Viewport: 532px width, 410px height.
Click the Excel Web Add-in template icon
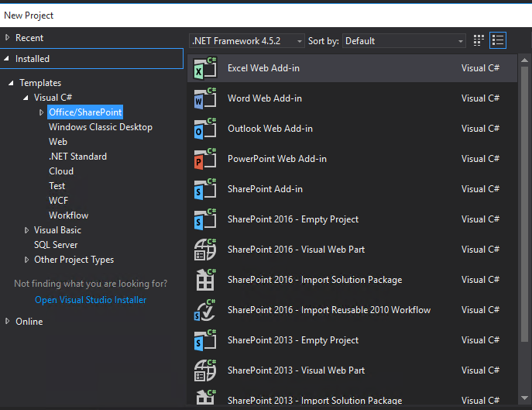(x=204, y=69)
